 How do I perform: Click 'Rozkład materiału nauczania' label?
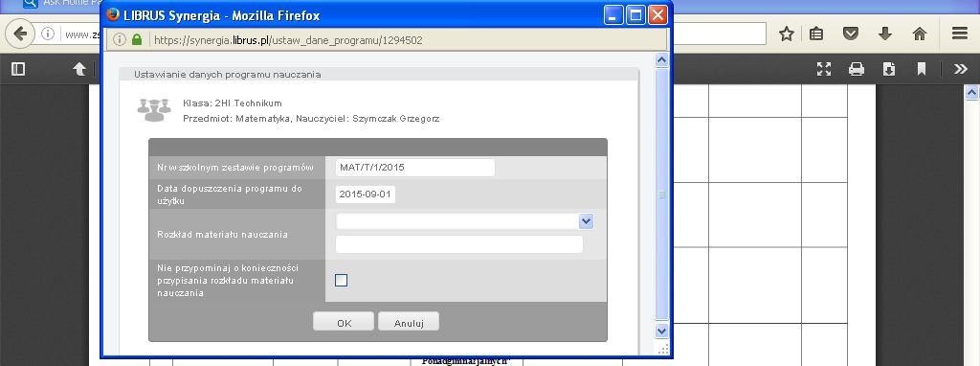click(222, 235)
